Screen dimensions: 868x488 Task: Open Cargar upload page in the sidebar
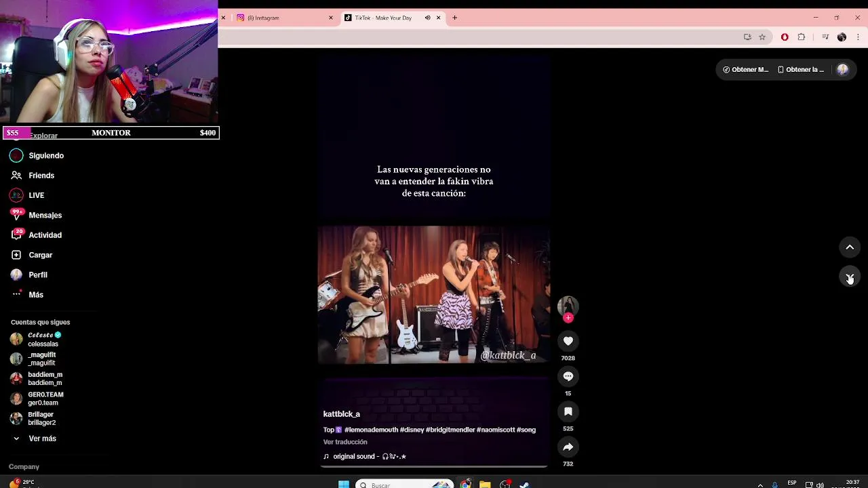click(x=41, y=255)
